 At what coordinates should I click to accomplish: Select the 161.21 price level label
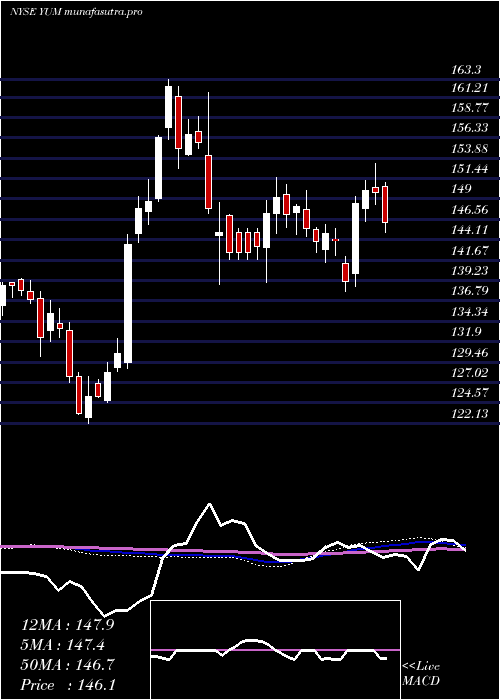[x=470, y=88]
